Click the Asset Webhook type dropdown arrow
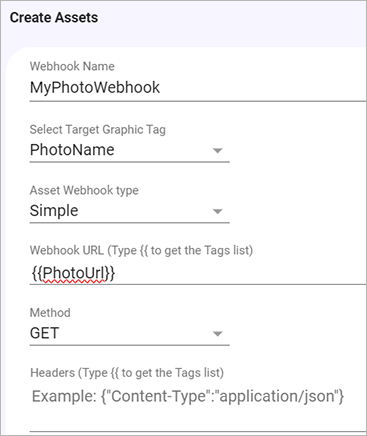The image size is (367, 436). pos(218,211)
